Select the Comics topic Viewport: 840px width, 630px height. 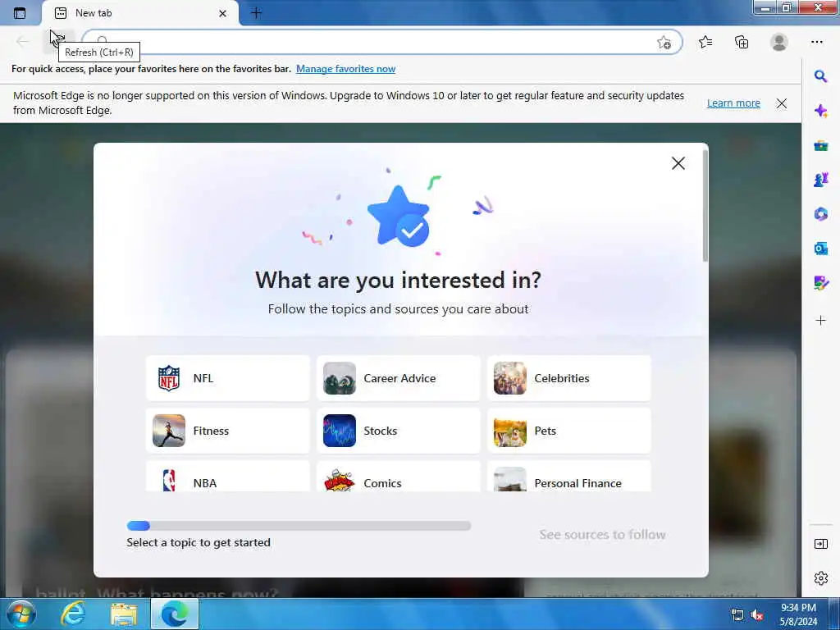point(399,477)
